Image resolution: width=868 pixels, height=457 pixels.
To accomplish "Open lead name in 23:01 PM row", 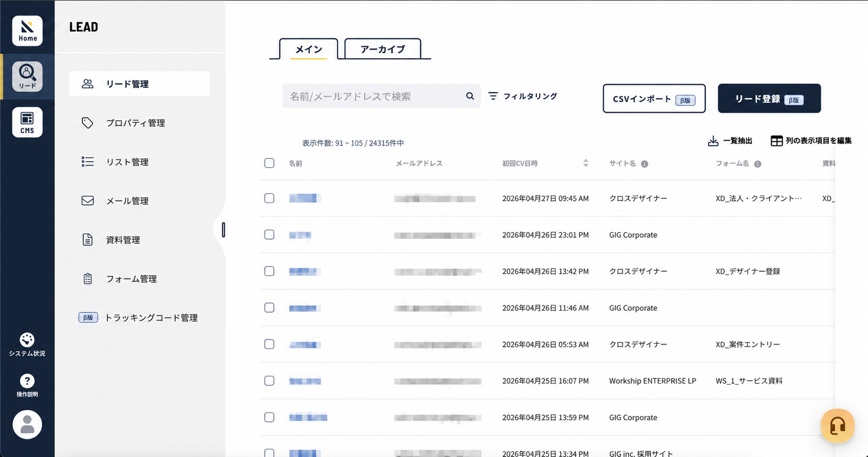I will pyautogui.click(x=300, y=235).
